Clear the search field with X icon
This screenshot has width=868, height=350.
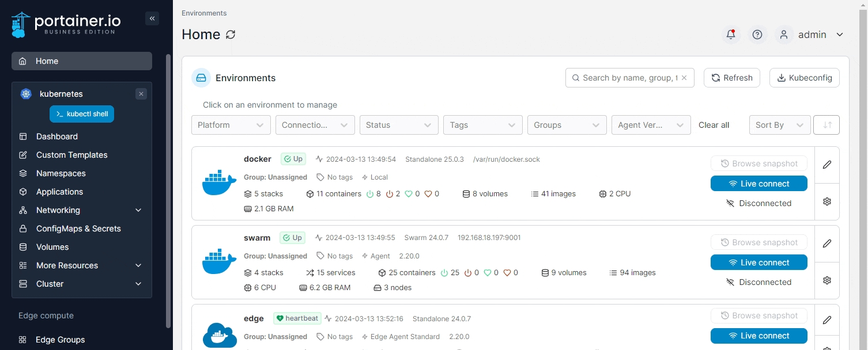tap(684, 78)
